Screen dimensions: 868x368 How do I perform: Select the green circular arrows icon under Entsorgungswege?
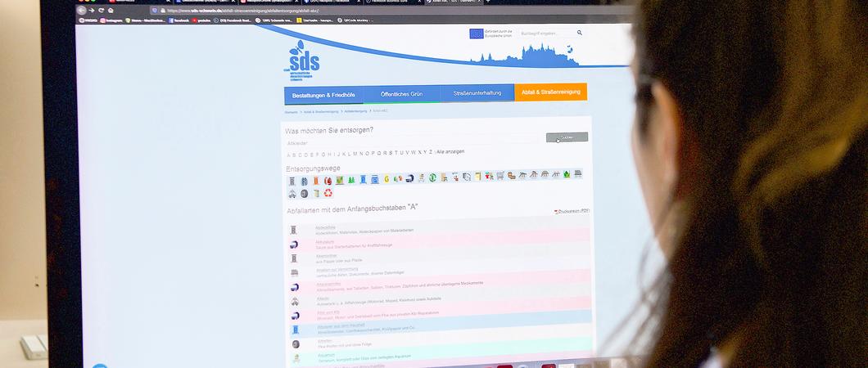[432, 177]
